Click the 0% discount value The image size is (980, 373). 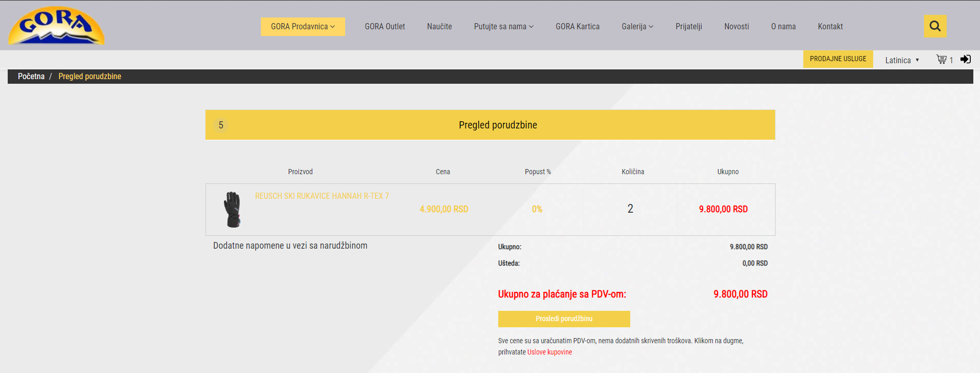537,209
